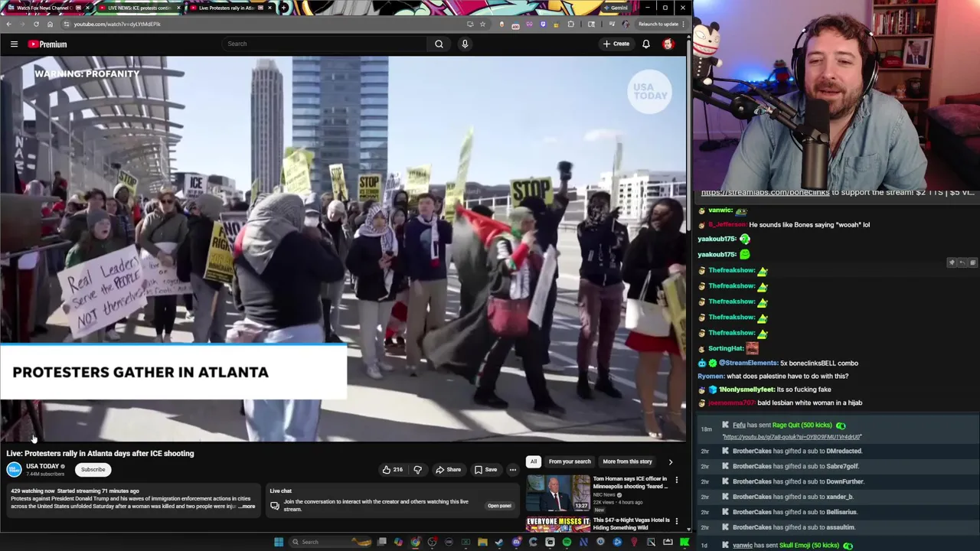The image size is (980, 551).
Task: Select From your search chip
Action: (570, 461)
